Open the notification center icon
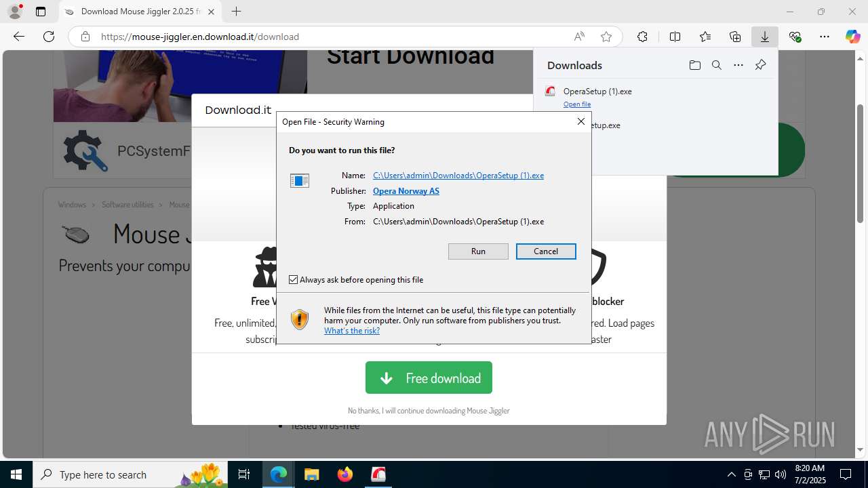Viewport: 868px width, 488px height. [846, 474]
